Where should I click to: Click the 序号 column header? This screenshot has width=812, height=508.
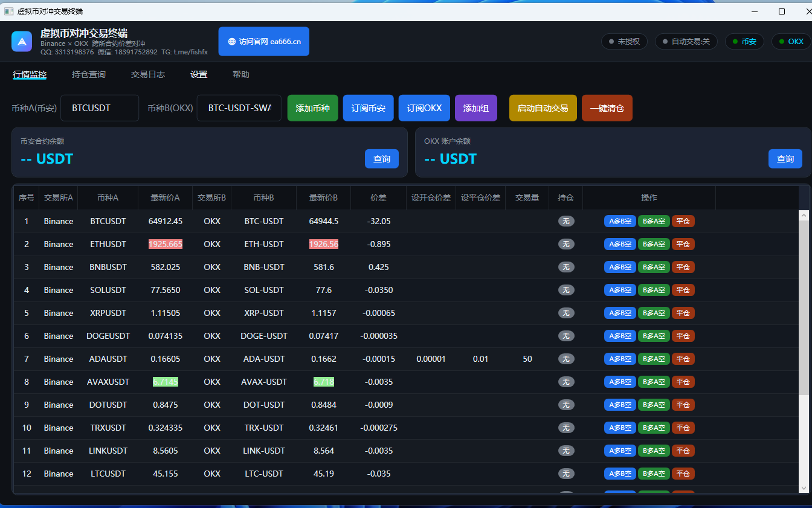coord(27,198)
